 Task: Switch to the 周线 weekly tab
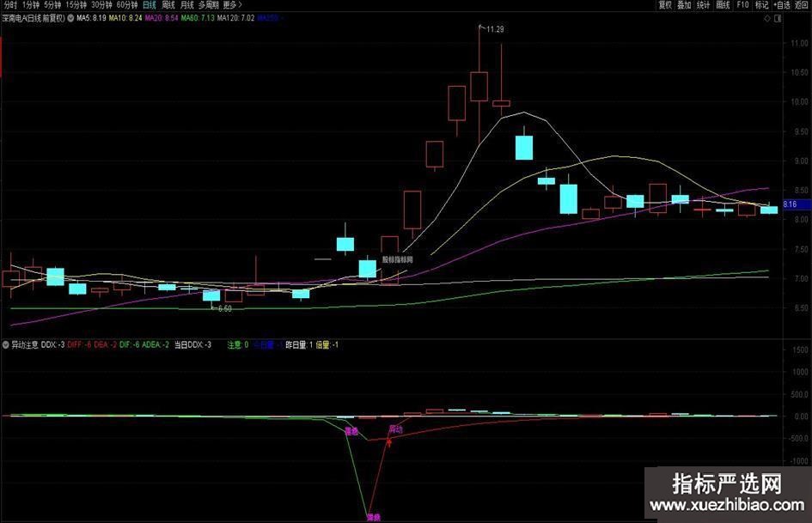[x=168, y=4]
